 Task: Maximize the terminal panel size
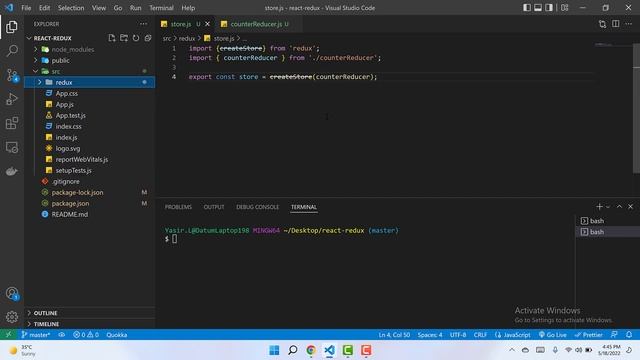point(619,207)
